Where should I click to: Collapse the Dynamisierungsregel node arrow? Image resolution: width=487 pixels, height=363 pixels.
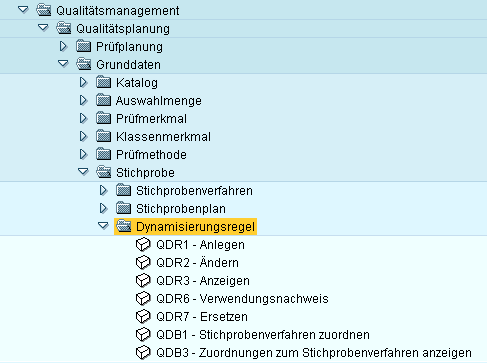tap(103, 225)
